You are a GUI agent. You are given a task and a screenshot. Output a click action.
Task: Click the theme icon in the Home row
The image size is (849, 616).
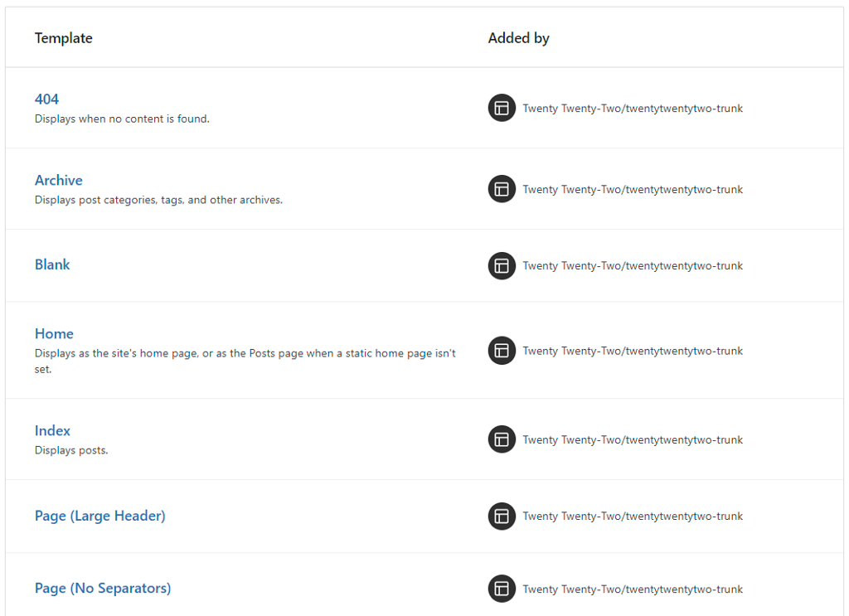[x=502, y=351]
